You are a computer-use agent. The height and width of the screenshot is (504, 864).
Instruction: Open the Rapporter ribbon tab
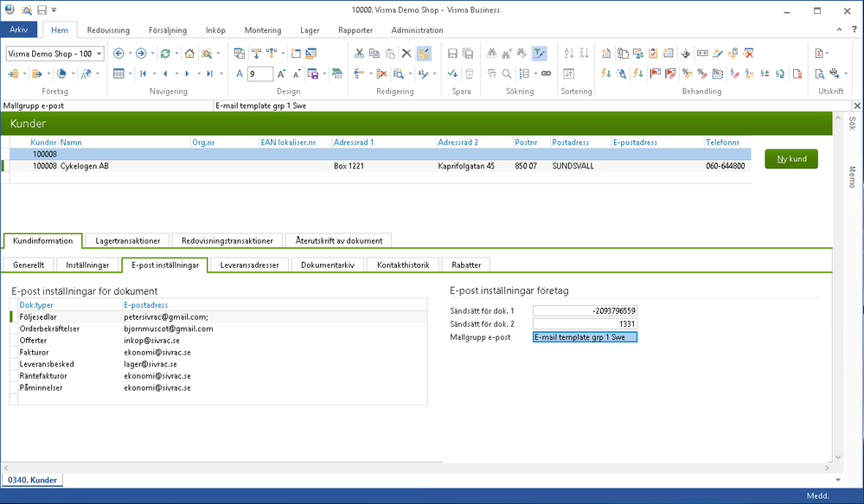coord(355,30)
